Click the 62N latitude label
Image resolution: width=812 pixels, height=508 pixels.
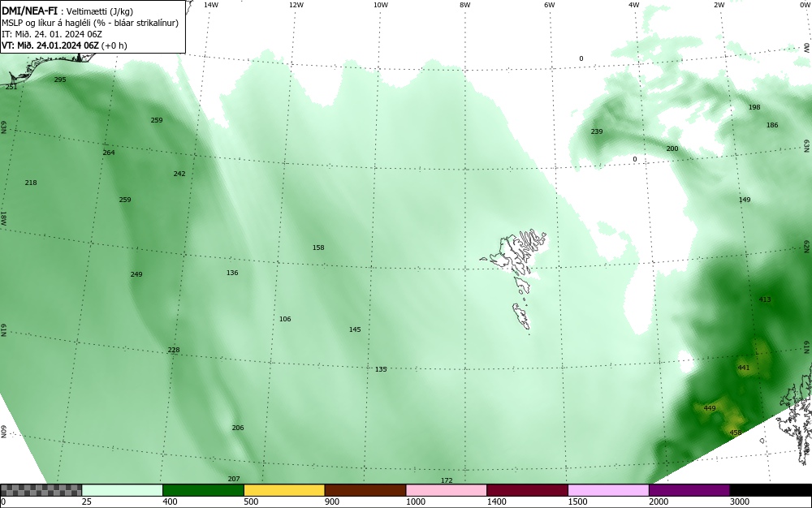point(806,246)
